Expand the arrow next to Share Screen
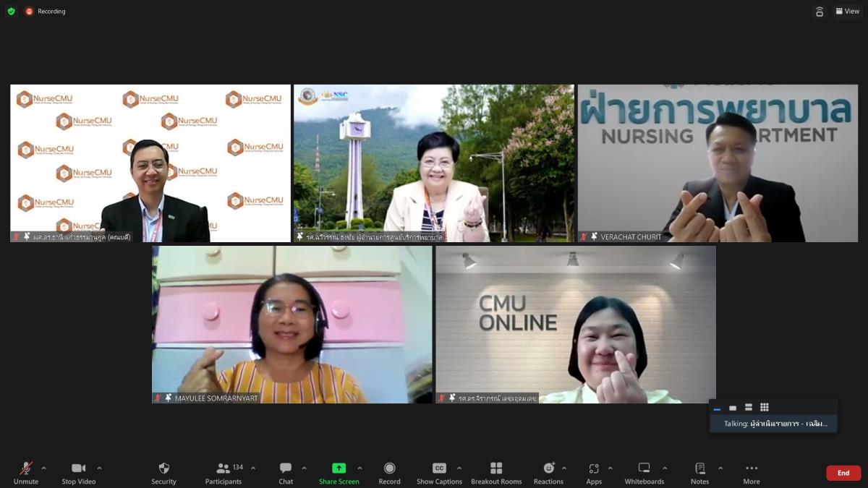The width and height of the screenshot is (868, 488). [x=359, y=468]
